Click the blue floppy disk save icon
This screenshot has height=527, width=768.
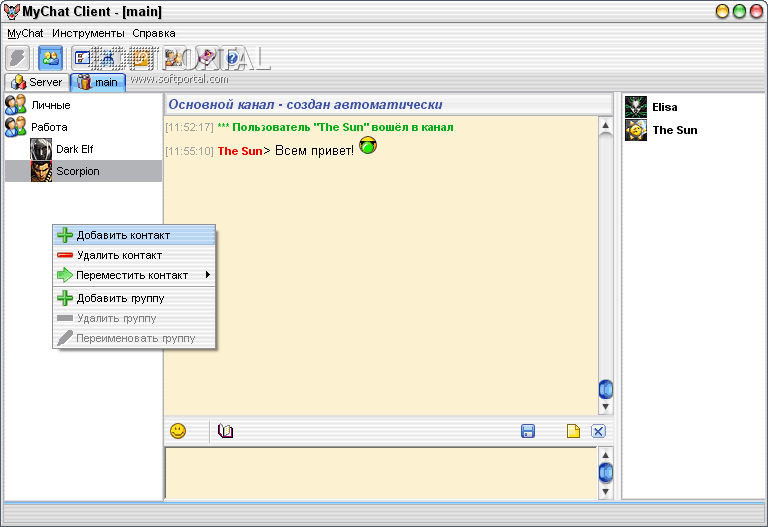point(528,431)
